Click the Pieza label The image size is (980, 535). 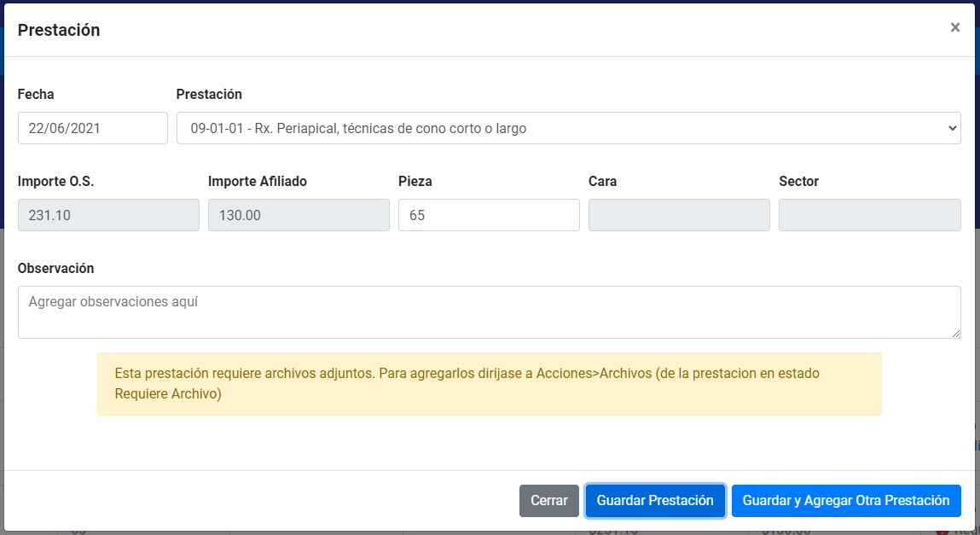pyautogui.click(x=414, y=182)
